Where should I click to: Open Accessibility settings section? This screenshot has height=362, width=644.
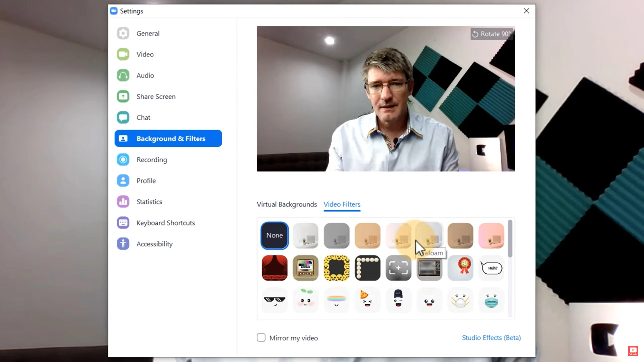[x=154, y=244]
